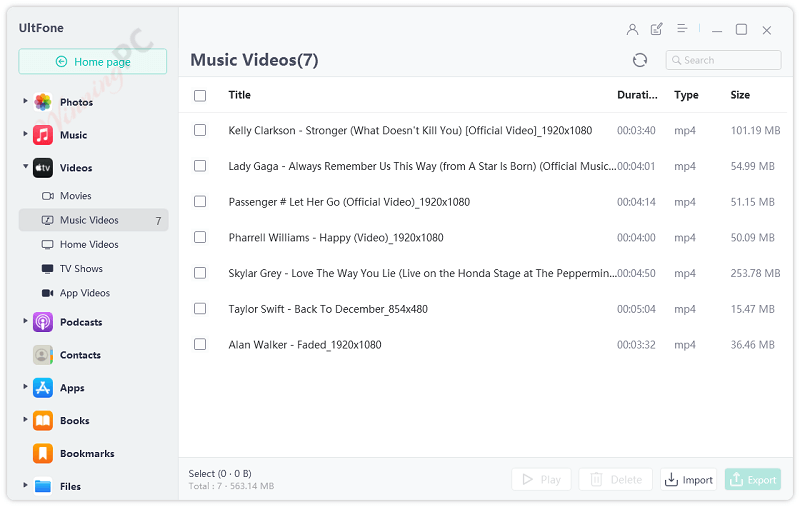Check the Alan Walker Faded video
Image resolution: width=800 pixels, height=507 pixels.
(x=200, y=345)
